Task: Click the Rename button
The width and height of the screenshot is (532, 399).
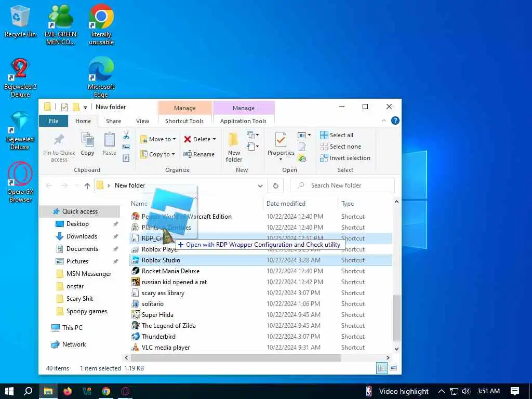Action: [199, 154]
